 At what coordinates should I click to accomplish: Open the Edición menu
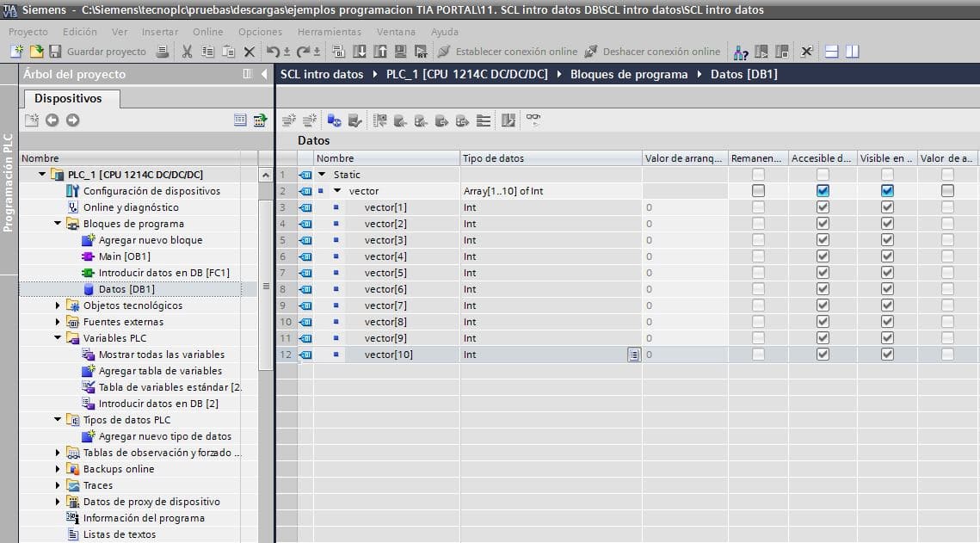point(79,31)
